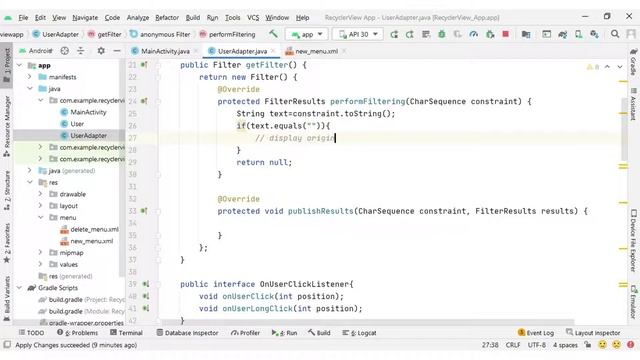This screenshot has height=360, width=640.
Task: Open the Database Inspector tool window
Action: [x=187, y=333]
